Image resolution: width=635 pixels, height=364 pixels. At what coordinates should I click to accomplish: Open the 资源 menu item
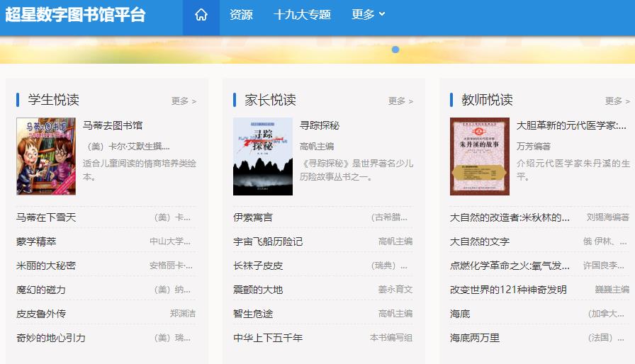point(241,15)
